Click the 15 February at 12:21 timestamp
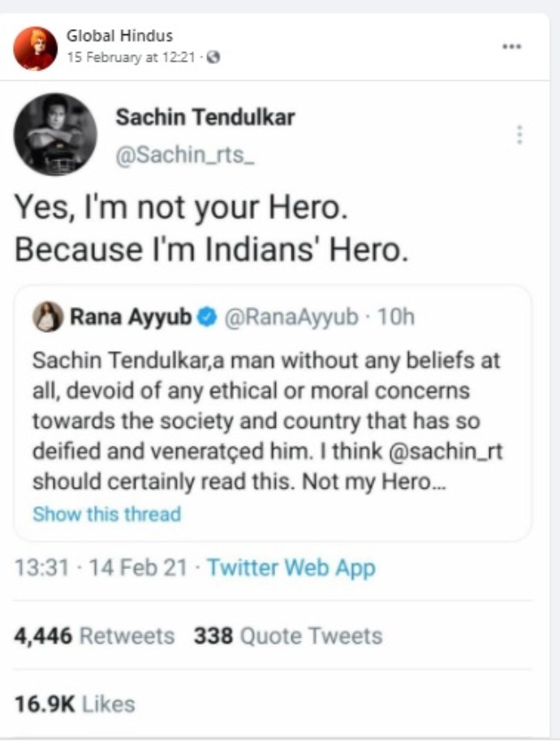 (x=132, y=58)
